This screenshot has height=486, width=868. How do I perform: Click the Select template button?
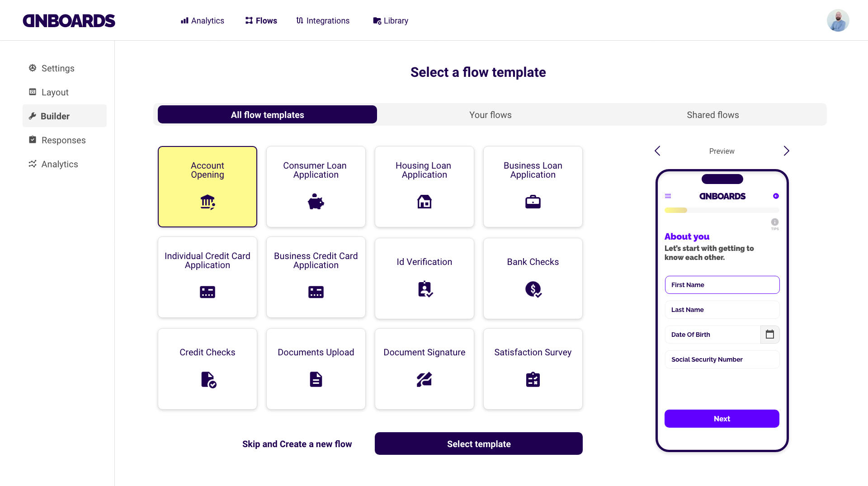pyautogui.click(x=478, y=444)
